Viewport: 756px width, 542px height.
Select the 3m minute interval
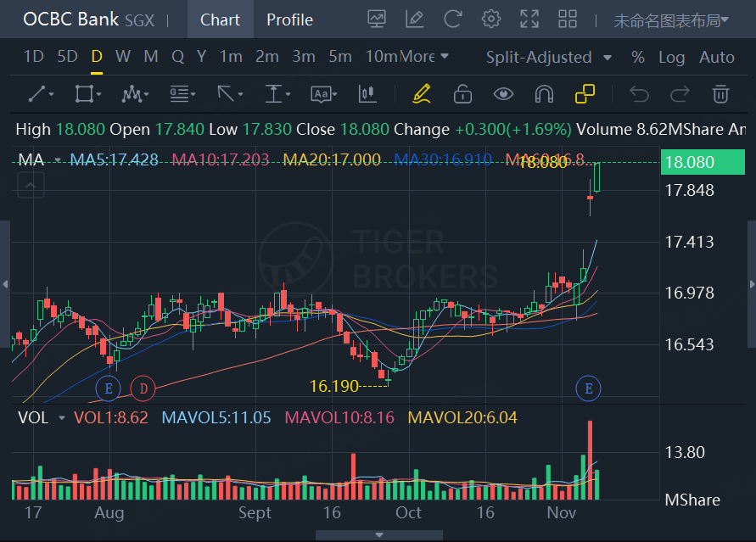click(304, 56)
